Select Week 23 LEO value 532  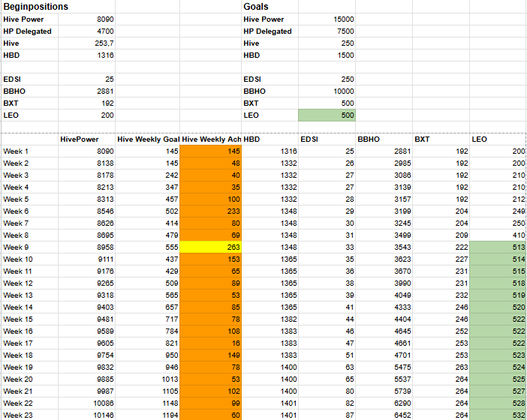[x=498, y=415]
